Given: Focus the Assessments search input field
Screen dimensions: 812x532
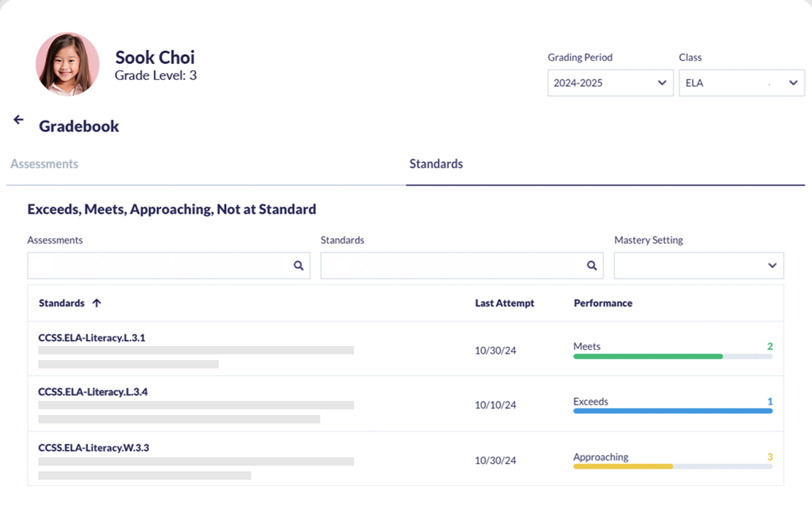Looking at the screenshot, I should coord(160,266).
